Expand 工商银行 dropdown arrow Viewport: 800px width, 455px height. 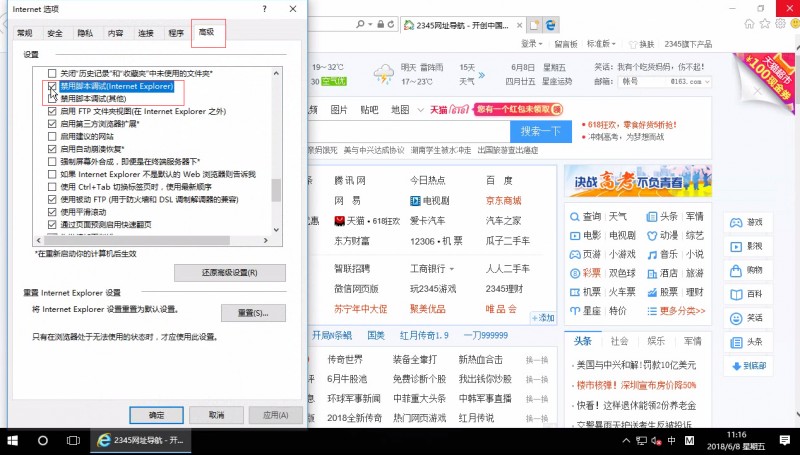pyautogui.click(x=451, y=269)
